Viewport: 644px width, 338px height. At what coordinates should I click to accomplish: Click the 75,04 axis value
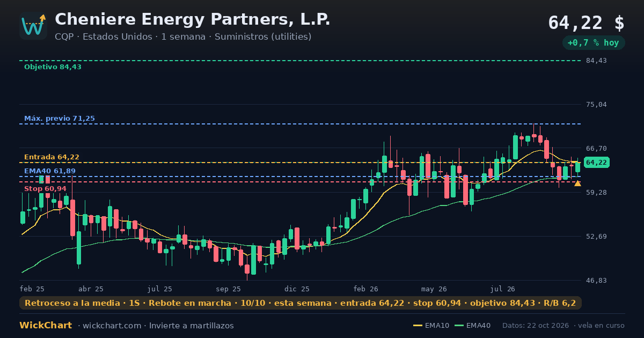pyautogui.click(x=596, y=105)
